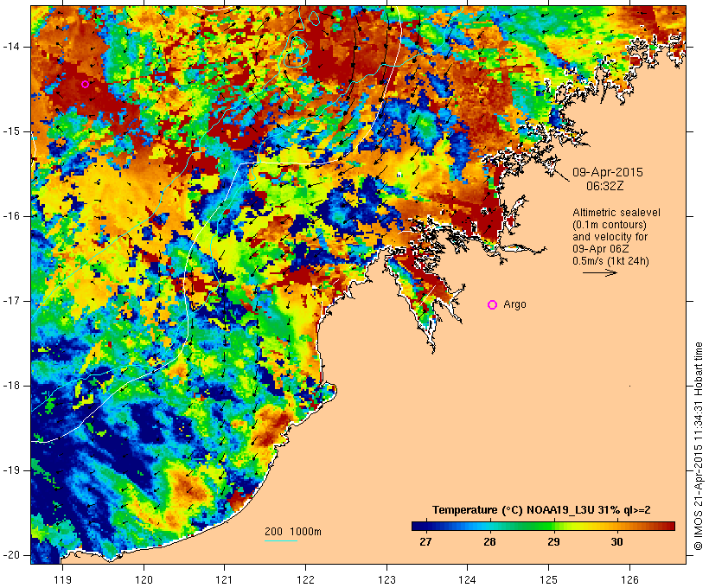Click the '09-Apr 06Z' legend line

tap(600, 249)
